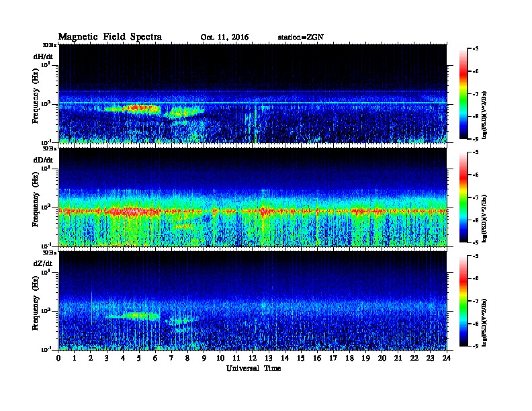Click hour tick "2" on the time axis
This screenshot has width=532, height=411.
tap(91, 359)
